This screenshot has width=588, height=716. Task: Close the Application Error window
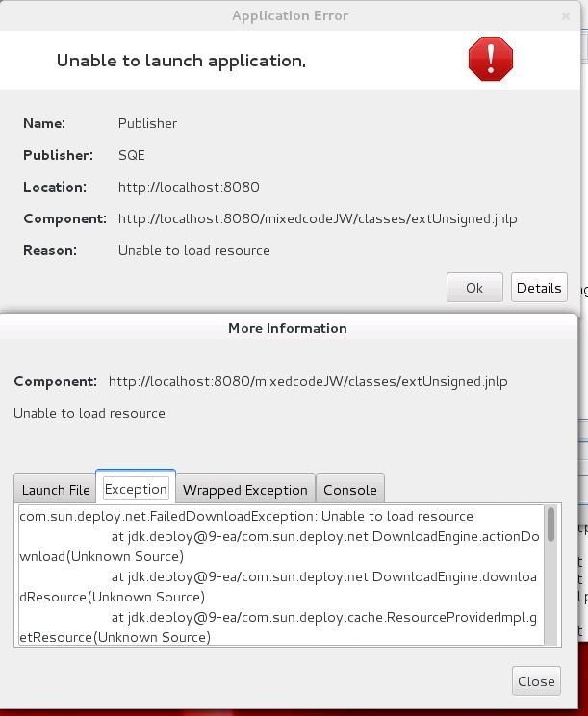point(565,15)
